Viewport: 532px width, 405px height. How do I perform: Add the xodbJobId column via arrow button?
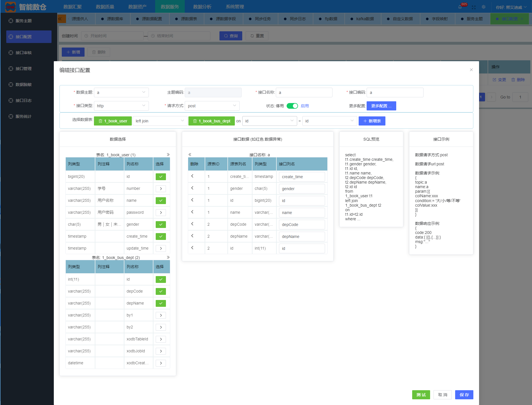(161, 351)
